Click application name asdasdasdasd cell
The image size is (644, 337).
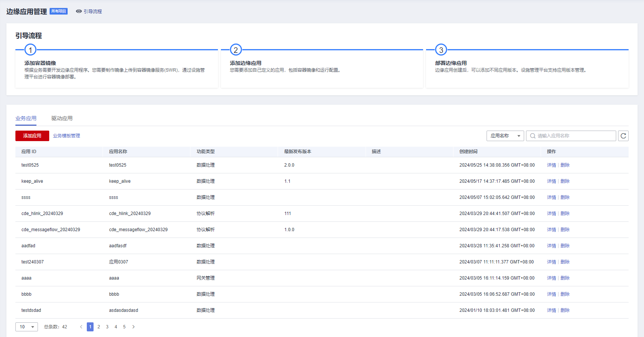coord(124,310)
